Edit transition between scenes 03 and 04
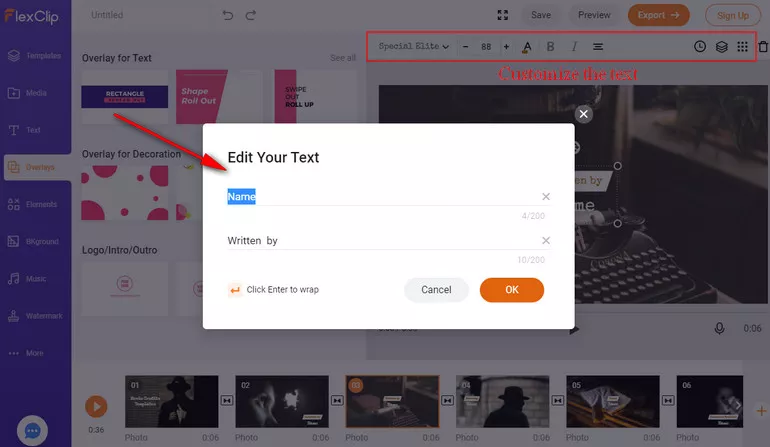This screenshot has width=770, height=447. point(447,401)
